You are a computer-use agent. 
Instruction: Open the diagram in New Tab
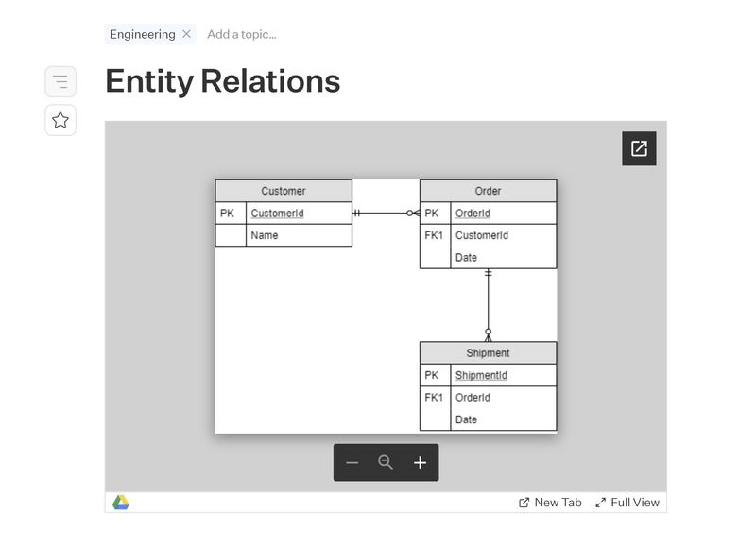tap(550, 503)
